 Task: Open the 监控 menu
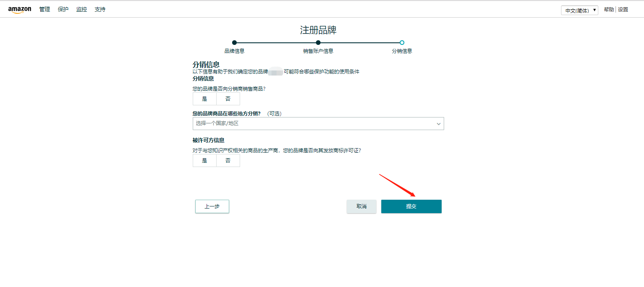coord(82,9)
